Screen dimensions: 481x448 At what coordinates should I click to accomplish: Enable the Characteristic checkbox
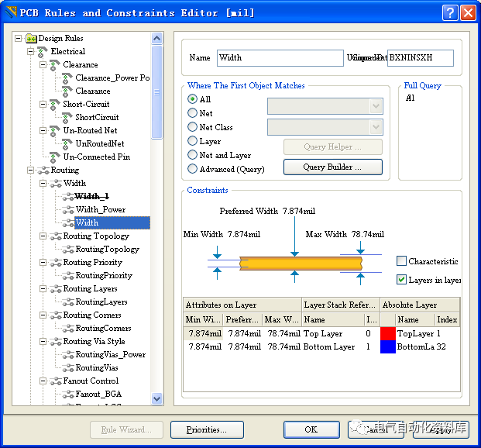(x=401, y=261)
